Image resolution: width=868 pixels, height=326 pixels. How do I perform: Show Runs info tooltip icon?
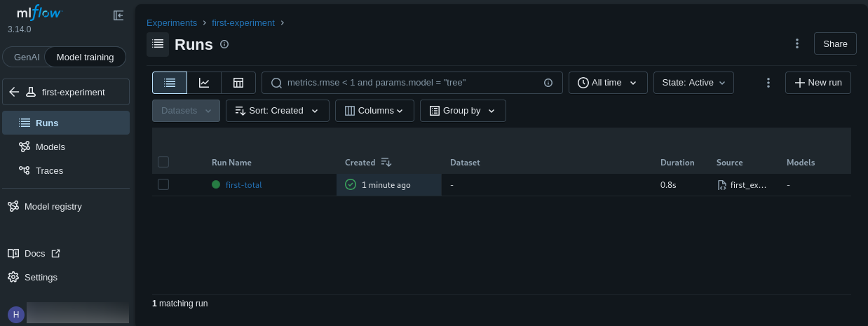(224, 44)
